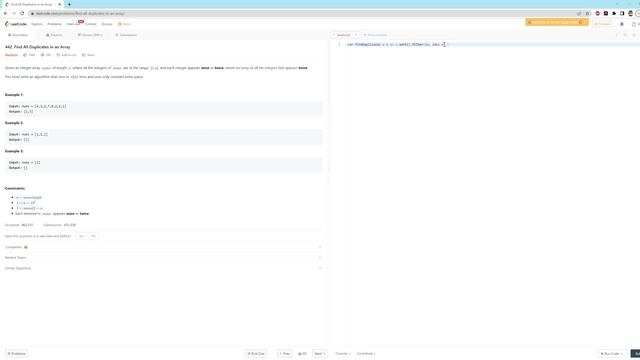Open the Problems menu item
640x360 pixels.
54,24
